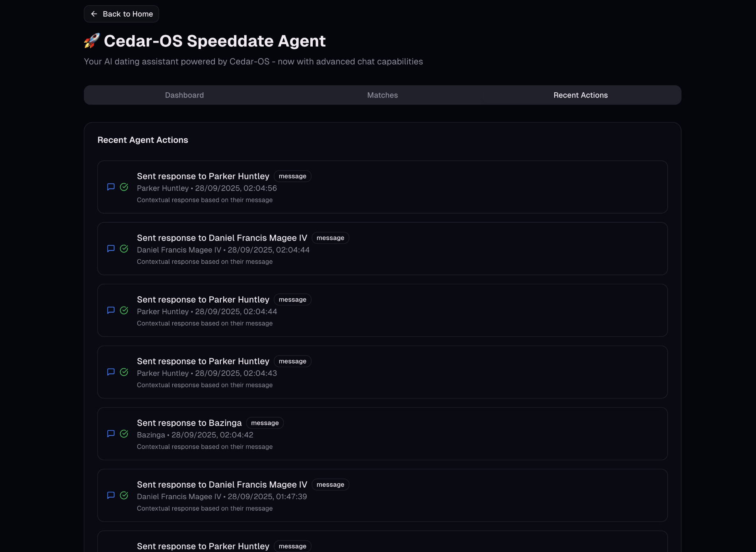Open the Matches tab
756x552 pixels.
point(382,95)
